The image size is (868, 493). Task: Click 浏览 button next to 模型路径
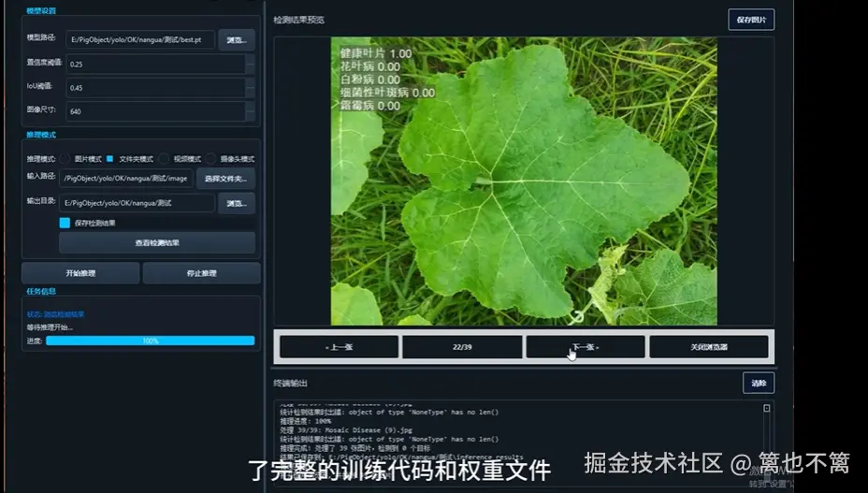tap(237, 40)
